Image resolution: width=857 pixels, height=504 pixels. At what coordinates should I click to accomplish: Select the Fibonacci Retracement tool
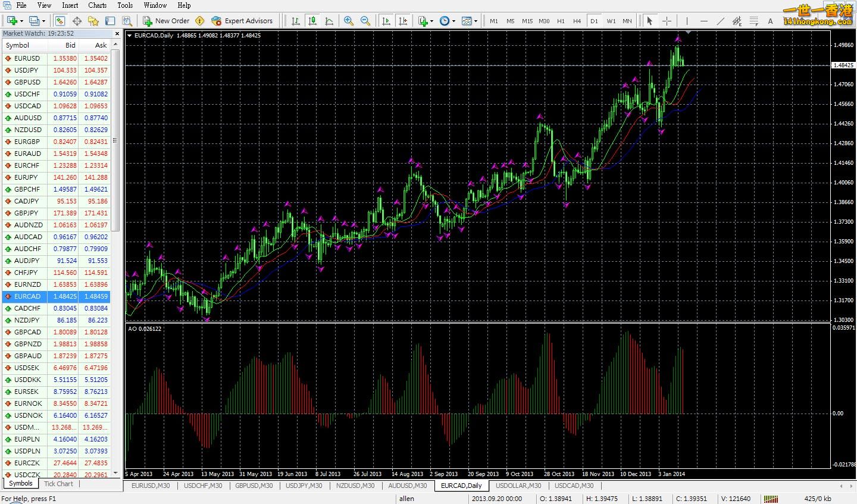[x=753, y=21]
